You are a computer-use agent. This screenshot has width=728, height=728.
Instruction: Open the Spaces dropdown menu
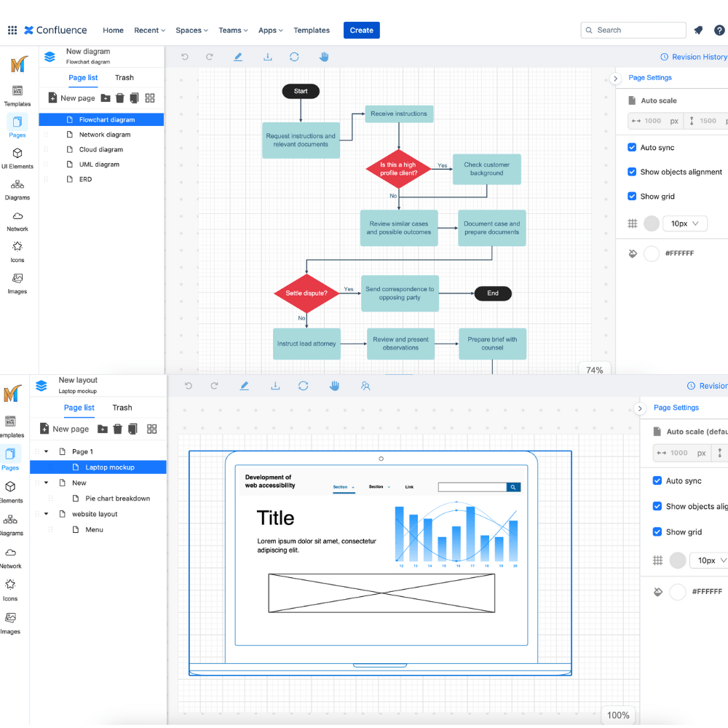click(x=191, y=30)
